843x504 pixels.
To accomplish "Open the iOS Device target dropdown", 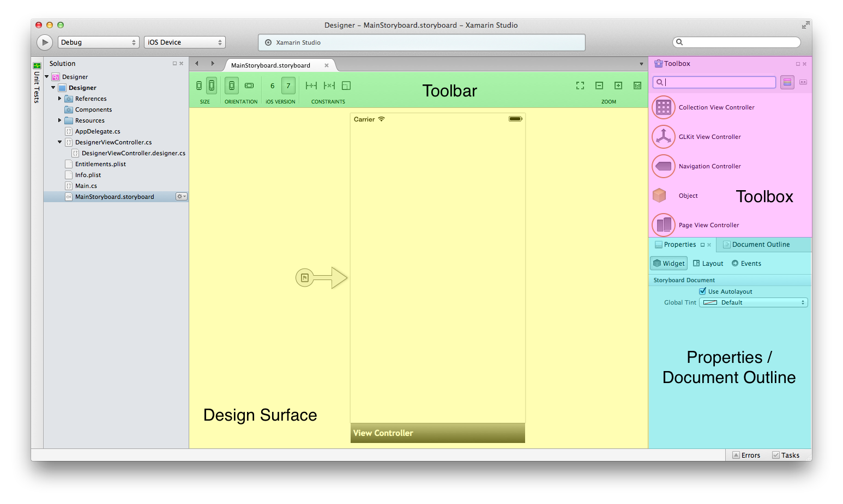I will click(184, 42).
